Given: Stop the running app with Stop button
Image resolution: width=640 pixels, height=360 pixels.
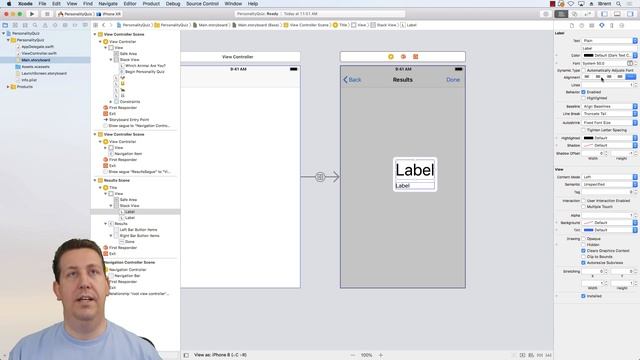Looking at the screenshot, I should coord(47,14).
